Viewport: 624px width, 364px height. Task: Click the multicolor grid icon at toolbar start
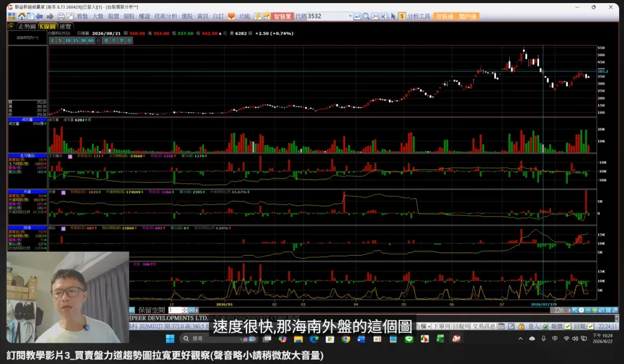click(x=12, y=16)
